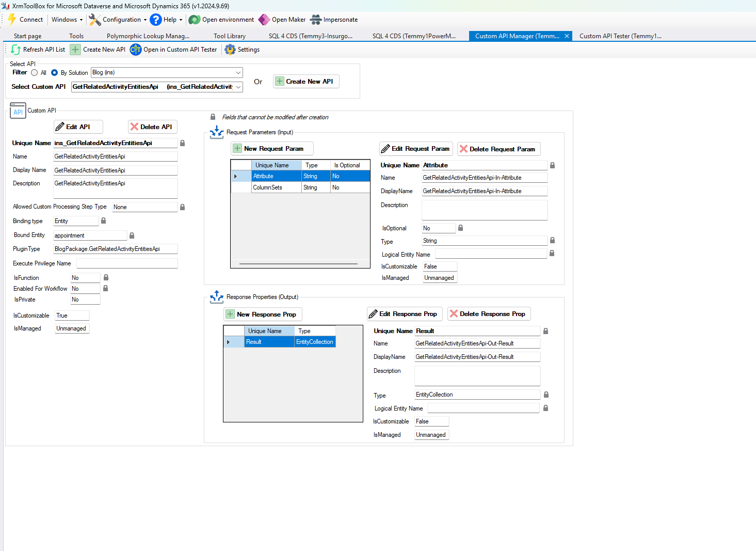Screen dimensions: 756x551
Task: Click the response Type column header
Action: [315, 331]
